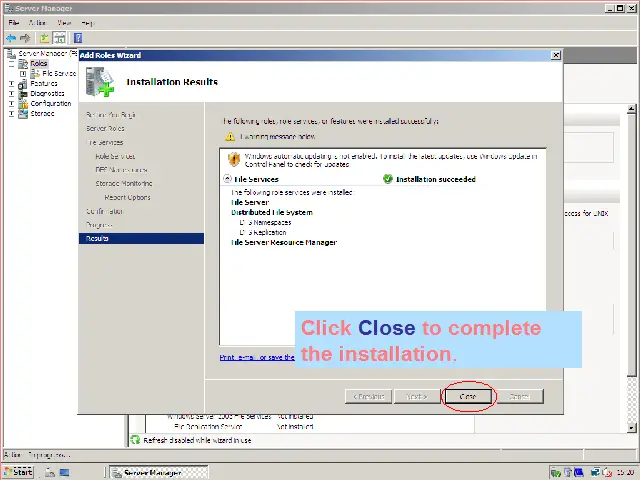Image resolution: width=640 pixels, height=480 pixels.
Task: Click "DFS Replication" in results list
Action: 263,233
